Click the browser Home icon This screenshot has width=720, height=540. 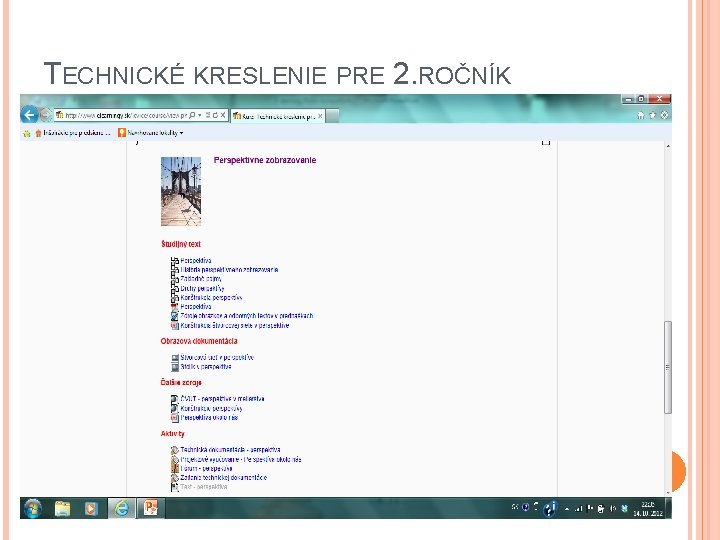pos(641,115)
